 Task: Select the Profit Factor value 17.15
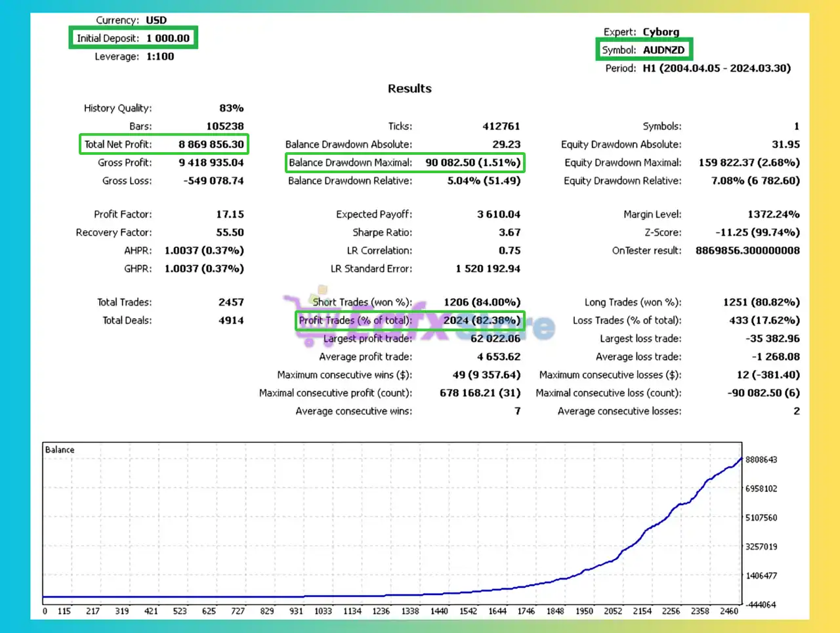pyautogui.click(x=230, y=214)
